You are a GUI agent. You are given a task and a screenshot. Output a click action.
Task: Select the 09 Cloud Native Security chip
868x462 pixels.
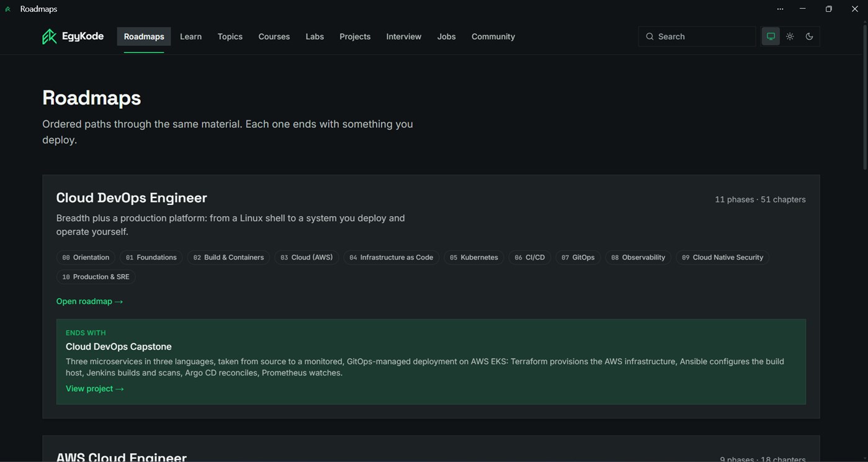[722, 258]
